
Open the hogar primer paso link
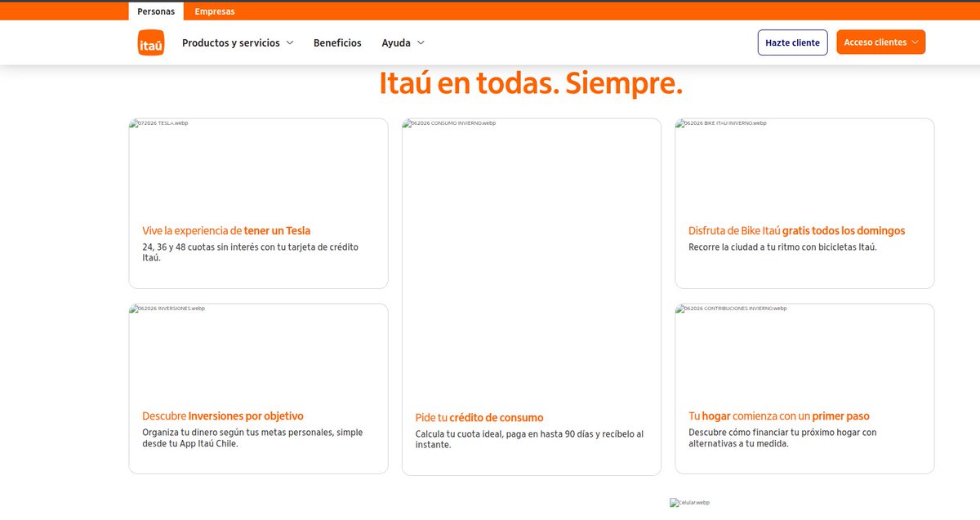point(779,416)
